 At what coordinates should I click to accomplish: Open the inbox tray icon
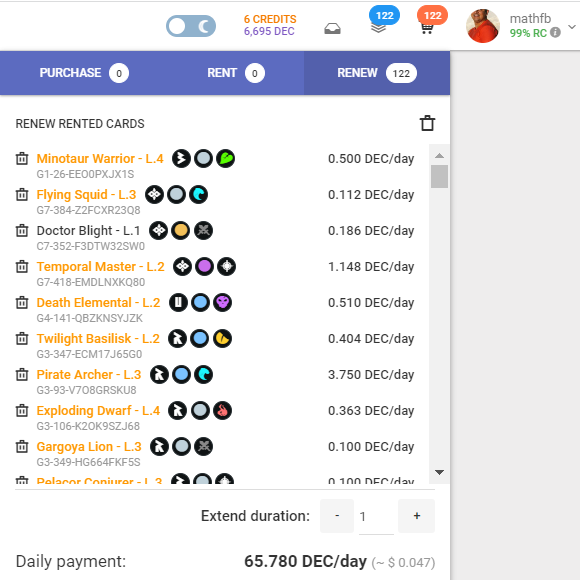(332, 28)
